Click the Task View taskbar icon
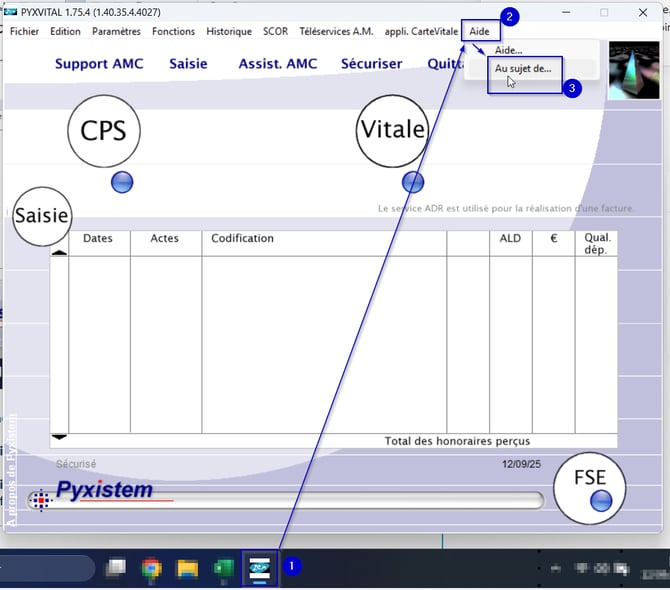Viewport: 670px width, 590px height. pos(115,568)
